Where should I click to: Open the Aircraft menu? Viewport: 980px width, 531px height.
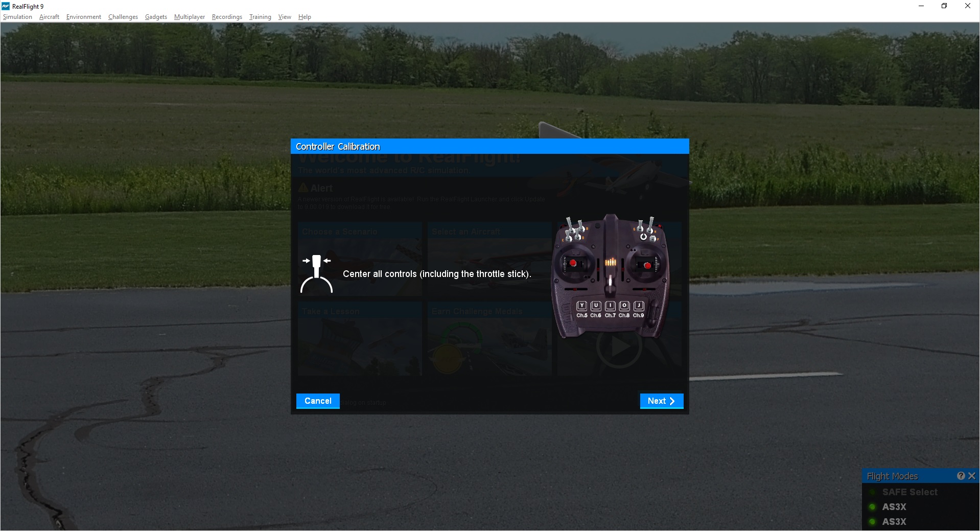click(x=49, y=16)
